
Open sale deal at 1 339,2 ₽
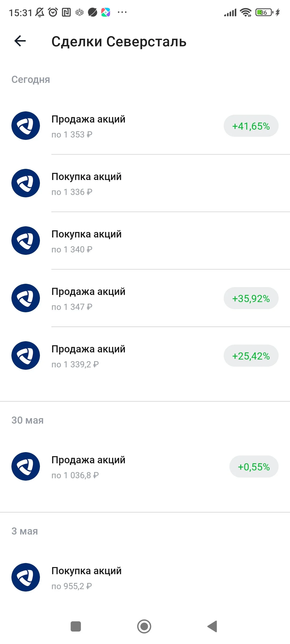click(x=145, y=356)
